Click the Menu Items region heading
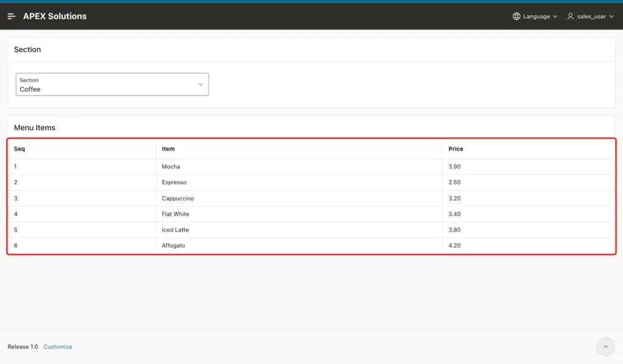The height and width of the screenshot is (364, 623). point(35,128)
